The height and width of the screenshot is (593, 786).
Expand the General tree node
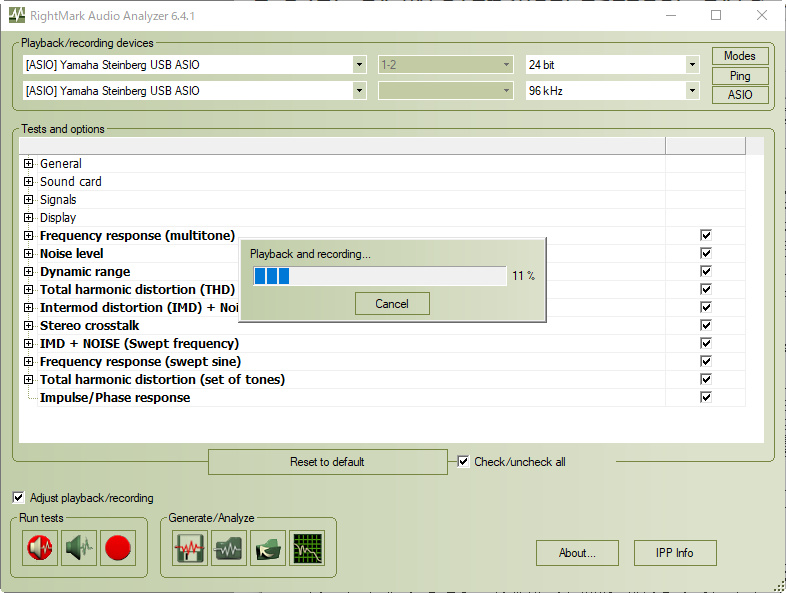[x=29, y=163]
